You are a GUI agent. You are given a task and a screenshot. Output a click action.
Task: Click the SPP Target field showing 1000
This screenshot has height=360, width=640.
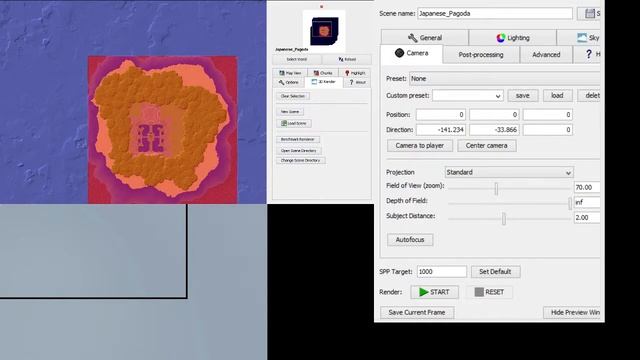[x=442, y=271]
